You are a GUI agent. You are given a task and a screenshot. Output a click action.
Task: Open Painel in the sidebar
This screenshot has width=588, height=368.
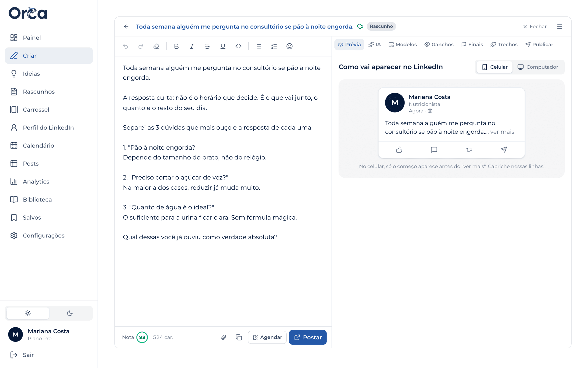pyautogui.click(x=49, y=38)
